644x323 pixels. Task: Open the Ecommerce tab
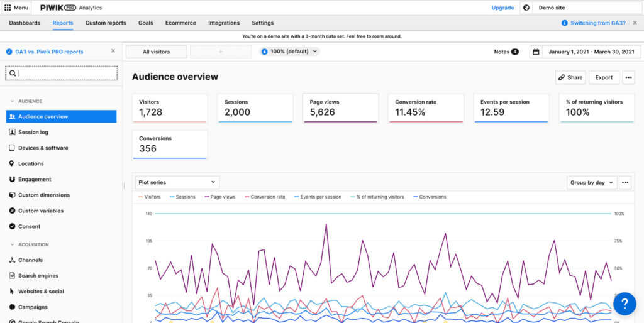click(180, 23)
